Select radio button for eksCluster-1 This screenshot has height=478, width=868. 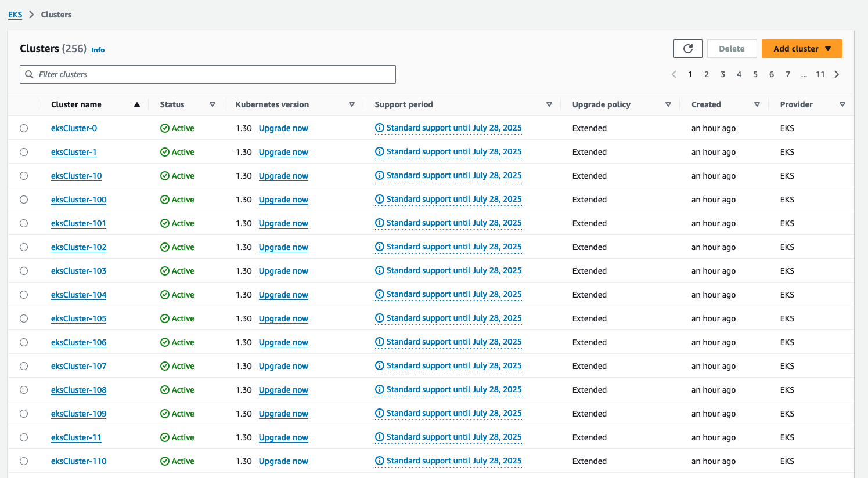pyautogui.click(x=24, y=152)
